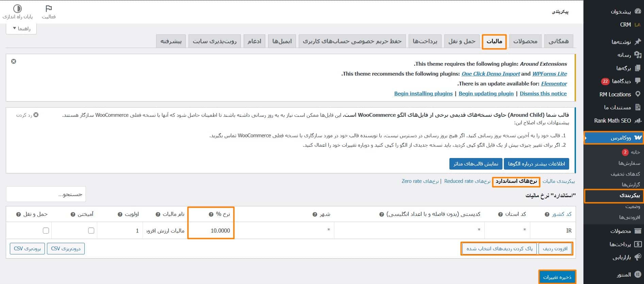Image resolution: width=644 pixels, height=284 pixels.
Task: Click نمایش قالب‌های متاثر button
Action: [x=476, y=164]
